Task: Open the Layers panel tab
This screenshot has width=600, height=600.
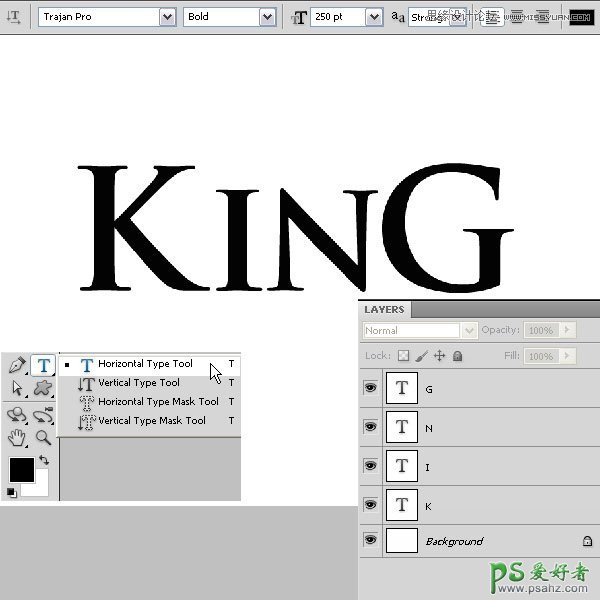Action: (x=384, y=310)
